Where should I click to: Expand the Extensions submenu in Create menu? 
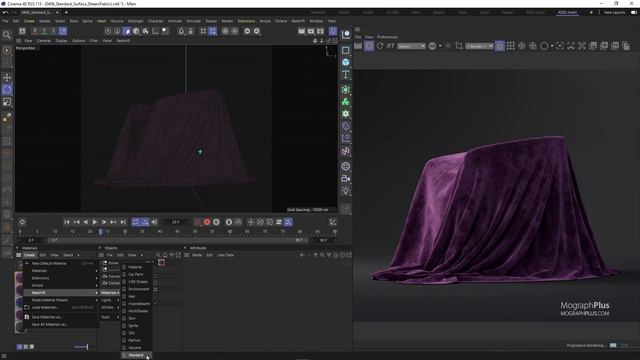[61, 278]
